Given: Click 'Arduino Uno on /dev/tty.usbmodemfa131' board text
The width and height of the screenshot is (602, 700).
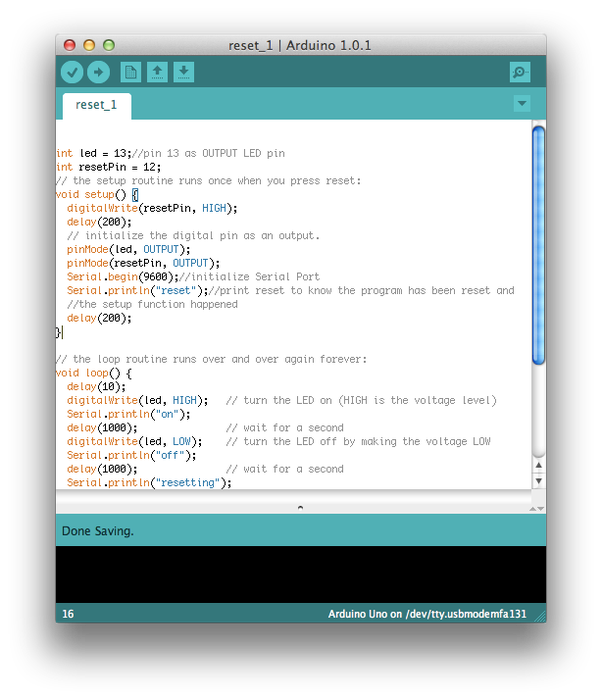Looking at the screenshot, I should pyautogui.click(x=427, y=614).
